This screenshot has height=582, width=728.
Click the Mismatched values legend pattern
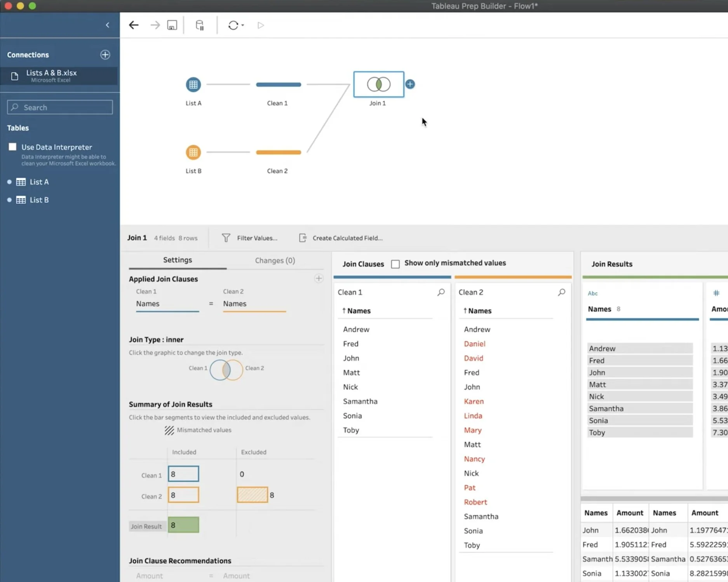(169, 430)
